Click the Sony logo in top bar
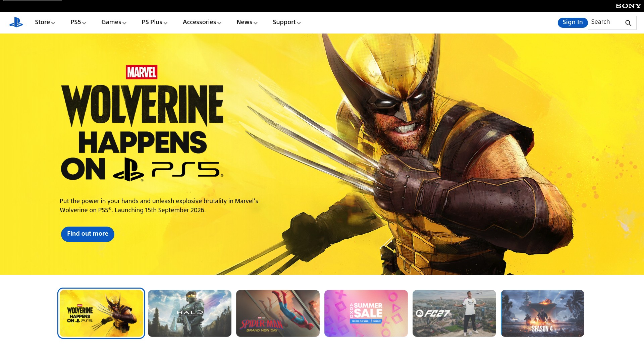The width and height of the screenshot is (644, 362). [628, 6]
